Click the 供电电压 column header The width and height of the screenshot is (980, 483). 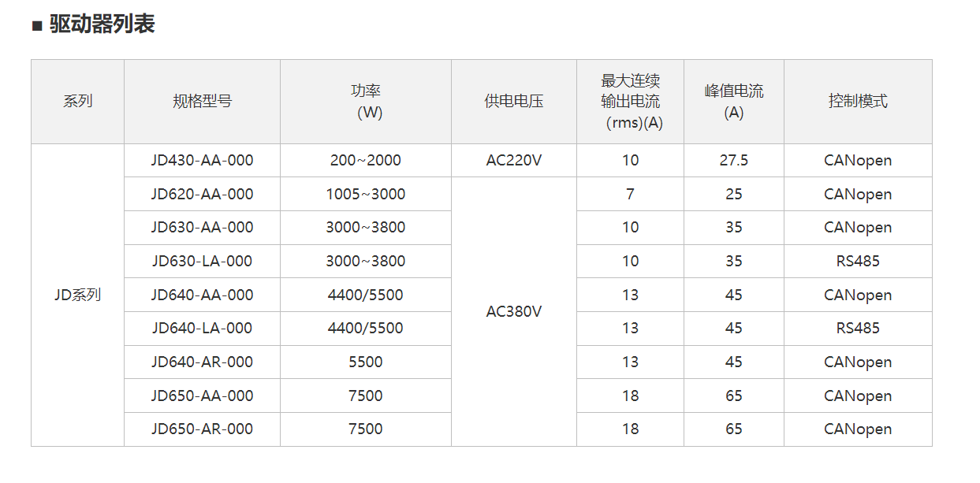(514, 102)
